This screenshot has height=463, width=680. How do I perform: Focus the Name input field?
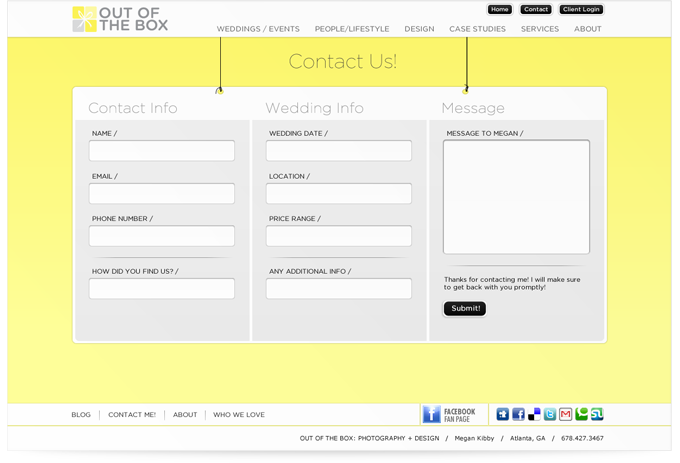(x=162, y=151)
